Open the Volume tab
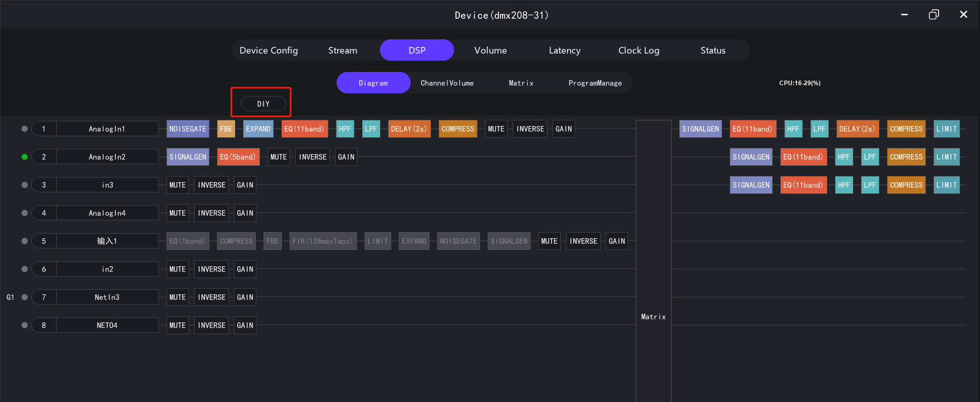 [x=490, y=50]
